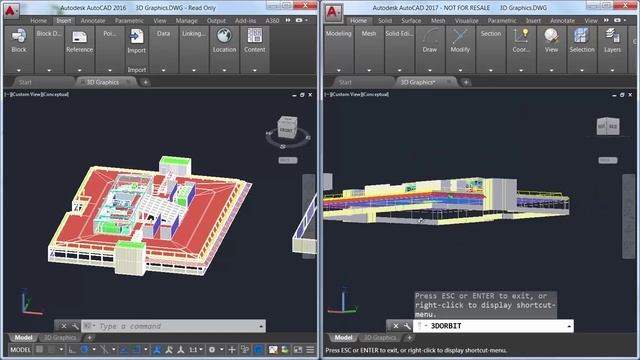This screenshot has height=360, width=640.
Task: Click the Import icon in AutoCAD 2016
Action: (x=136, y=36)
